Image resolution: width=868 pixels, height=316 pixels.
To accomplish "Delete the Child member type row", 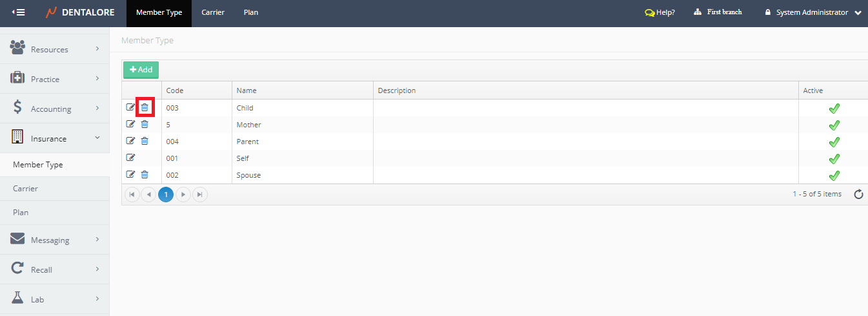I will tap(145, 107).
